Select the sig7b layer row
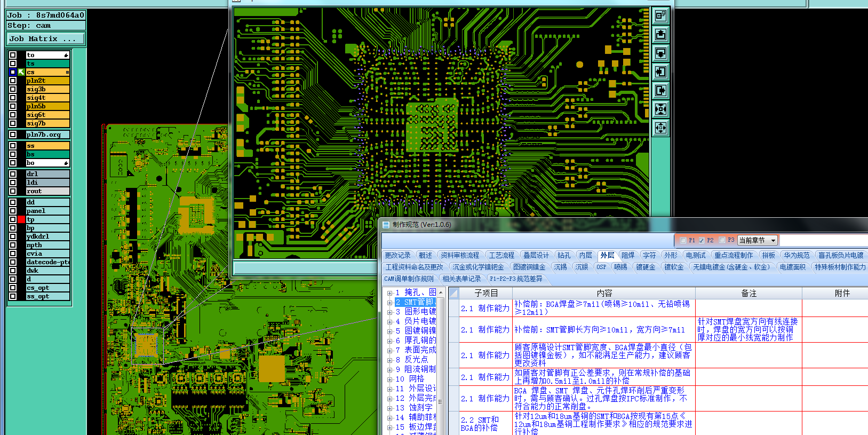 point(47,123)
